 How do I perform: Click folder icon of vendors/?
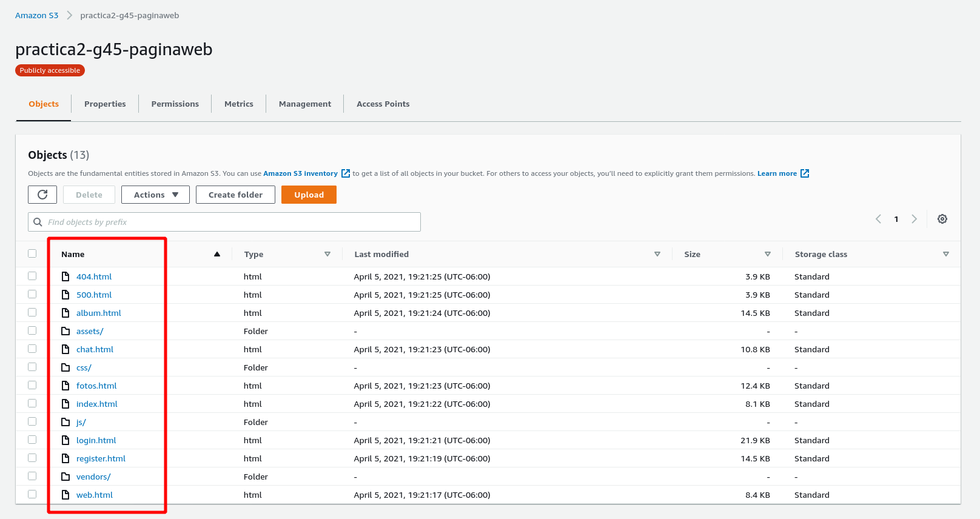(65, 477)
